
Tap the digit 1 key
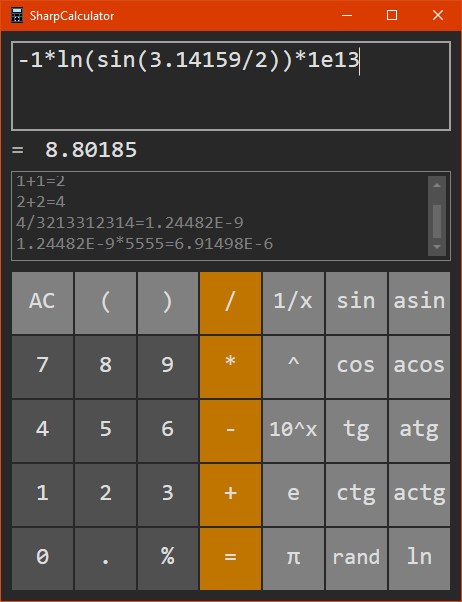tap(42, 495)
